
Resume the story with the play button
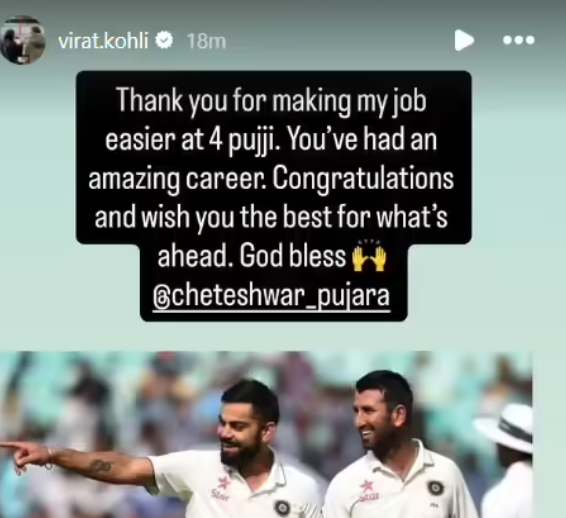pyautogui.click(x=464, y=40)
